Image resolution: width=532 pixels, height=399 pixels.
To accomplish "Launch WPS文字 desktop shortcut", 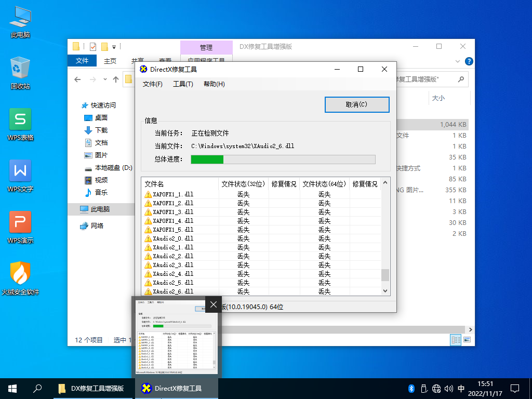I will 20,176.
